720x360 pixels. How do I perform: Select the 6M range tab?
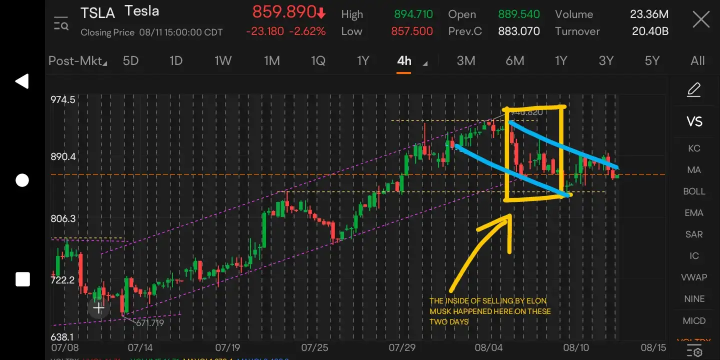(515, 61)
